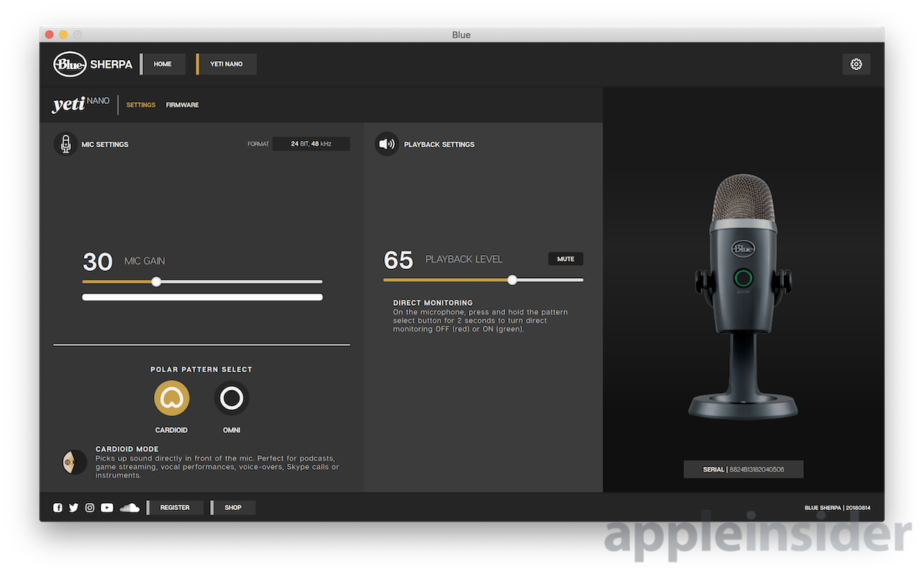
Task: Select the Cardioid polar pattern
Action: click(x=172, y=398)
